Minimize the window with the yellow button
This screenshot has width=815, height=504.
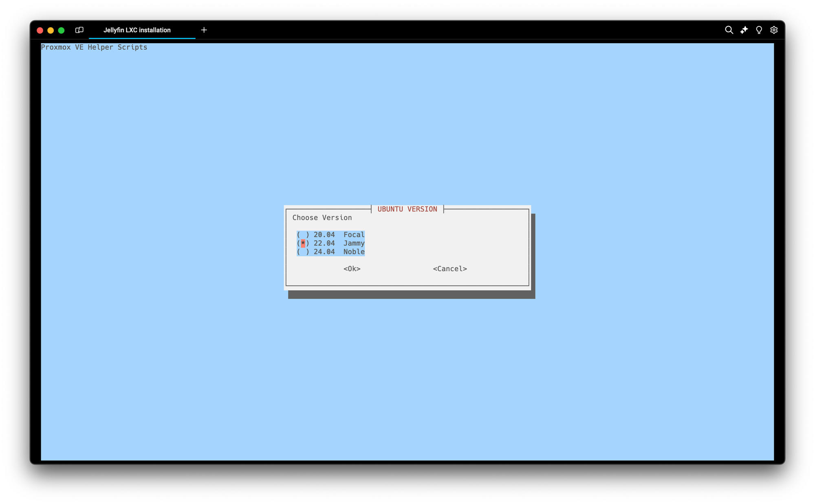[x=51, y=31]
